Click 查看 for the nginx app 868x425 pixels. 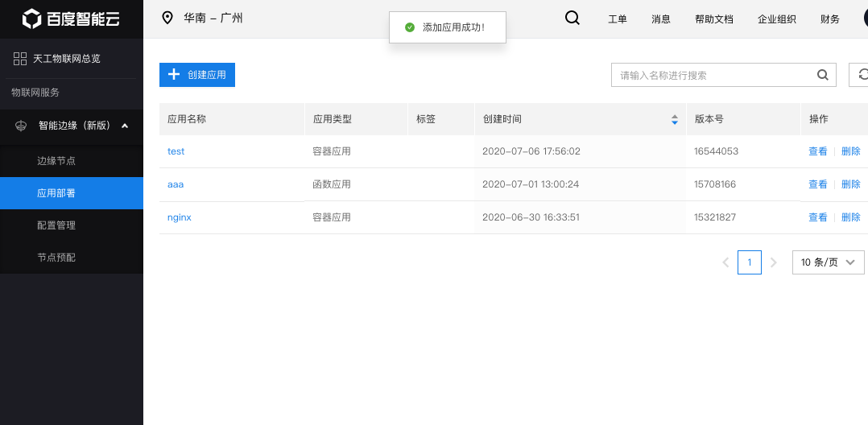point(817,217)
